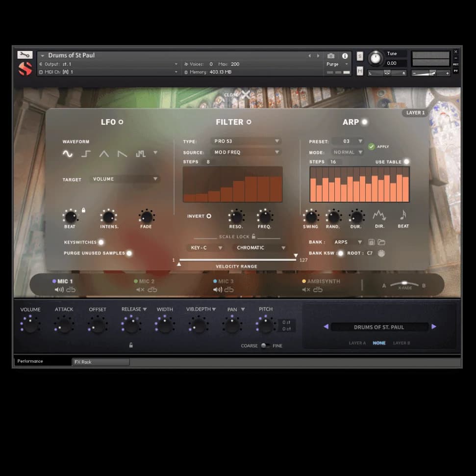476x476 pixels.
Task: Click the X-Fade A/B slider
Action: [404, 284]
